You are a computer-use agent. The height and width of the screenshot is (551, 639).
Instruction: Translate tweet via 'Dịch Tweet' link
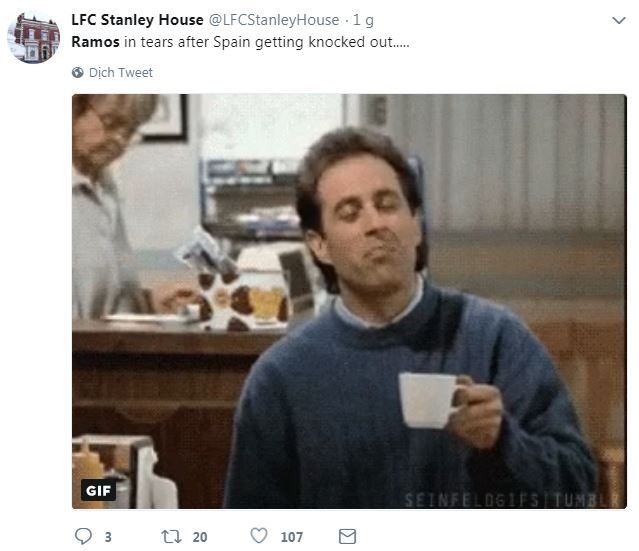121,73
